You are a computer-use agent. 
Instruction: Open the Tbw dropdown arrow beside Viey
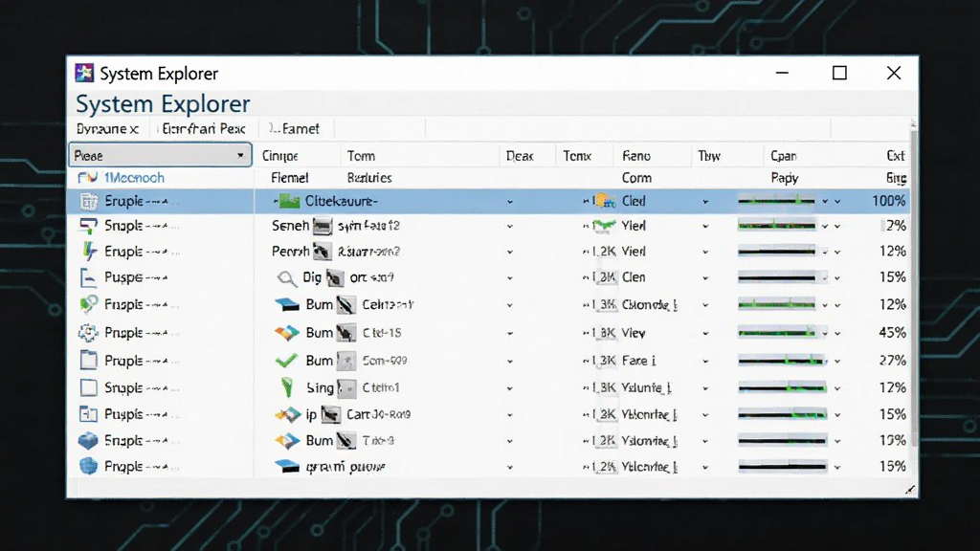coord(705,334)
